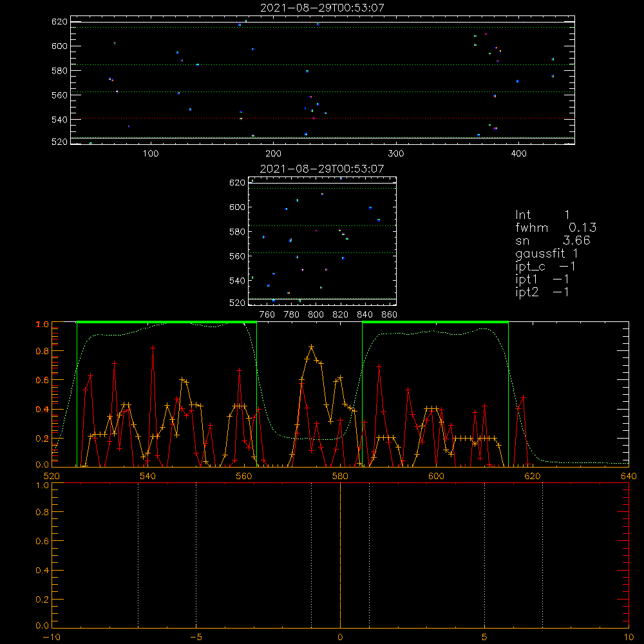The image size is (644, 644).
Task: Click the thick green bar spanning 525 to 562
Action: [167, 322]
